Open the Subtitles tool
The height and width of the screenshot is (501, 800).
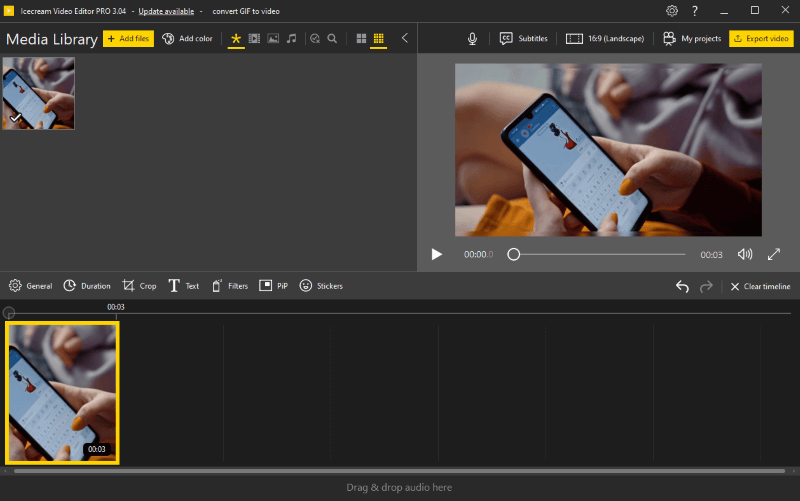[523, 39]
